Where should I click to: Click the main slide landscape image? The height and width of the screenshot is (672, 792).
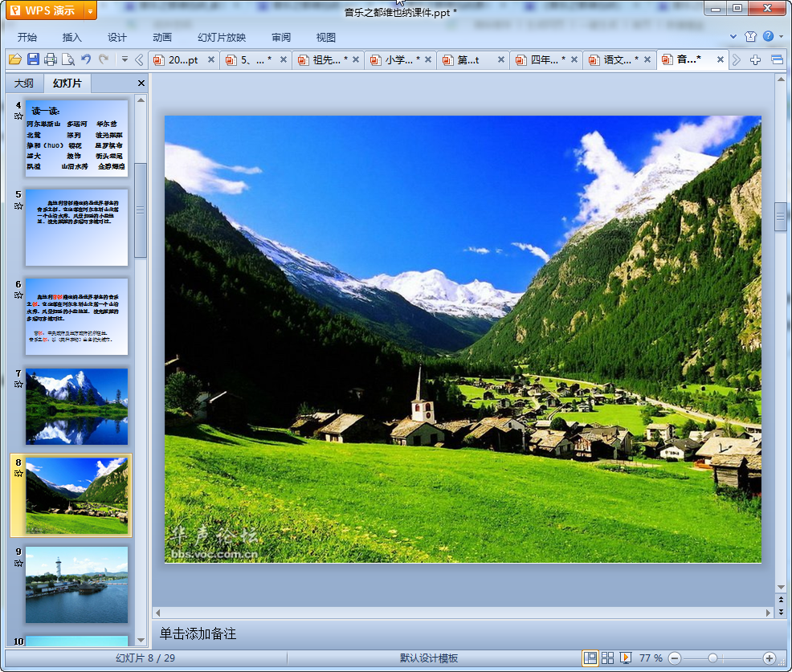(x=463, y=340)
